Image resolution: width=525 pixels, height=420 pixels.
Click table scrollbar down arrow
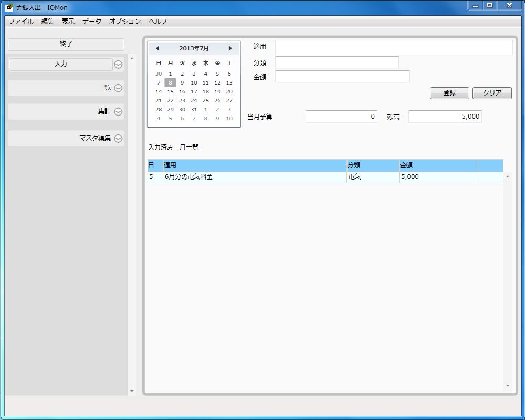(x=508, y=386)
